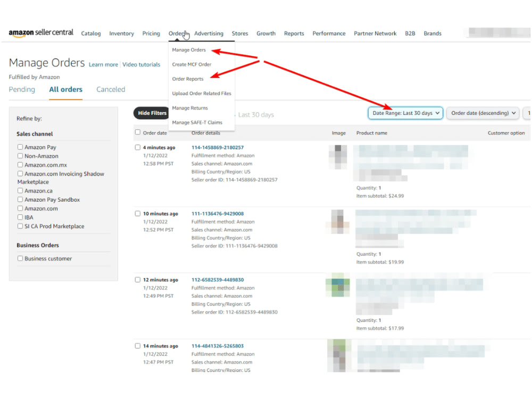This screenshot has width=532, height=399.
Task: Check the Amazon Pay sales channel filter
Action: (x=20, y=147)
